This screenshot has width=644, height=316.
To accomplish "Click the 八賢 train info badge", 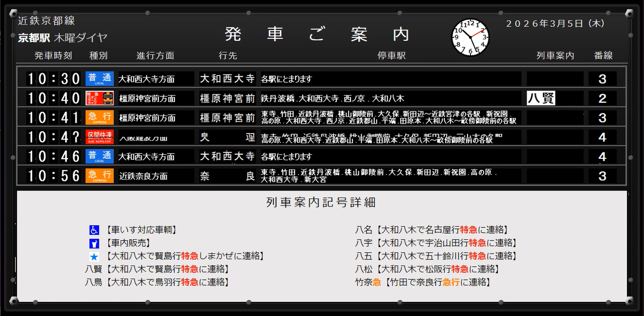I will (541, 98).
